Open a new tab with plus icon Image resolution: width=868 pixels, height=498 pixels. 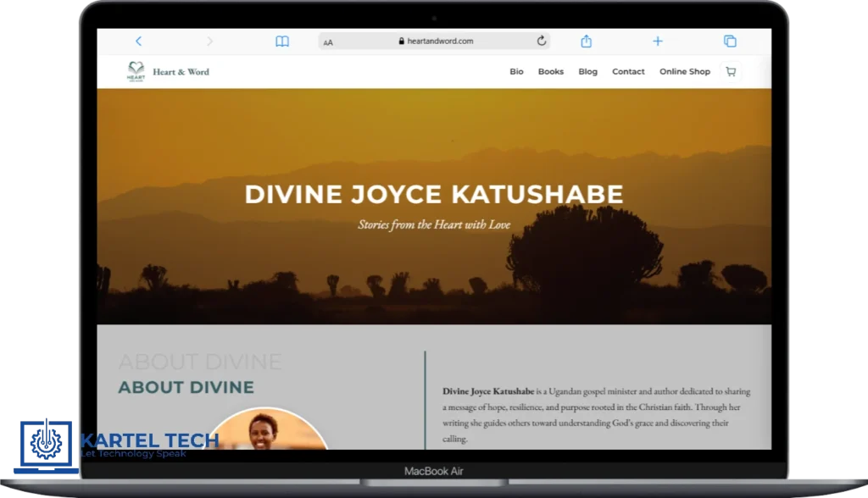pos(657,41)
